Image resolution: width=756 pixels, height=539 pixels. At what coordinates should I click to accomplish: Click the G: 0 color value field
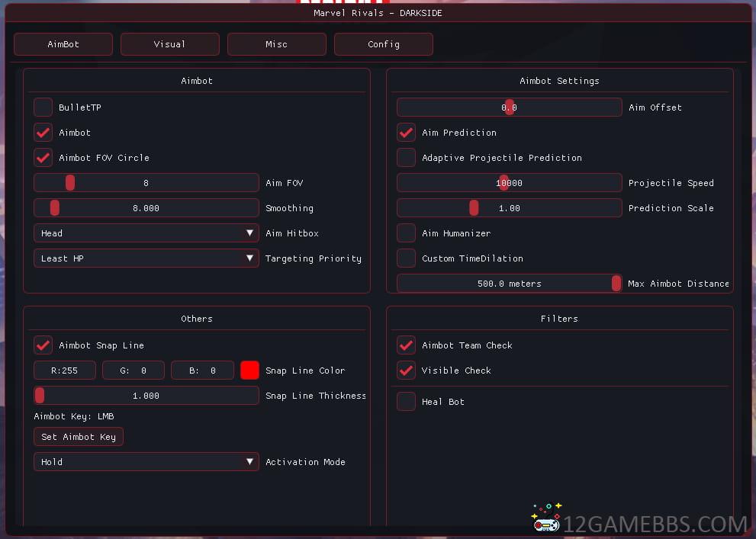click(133, 371)
